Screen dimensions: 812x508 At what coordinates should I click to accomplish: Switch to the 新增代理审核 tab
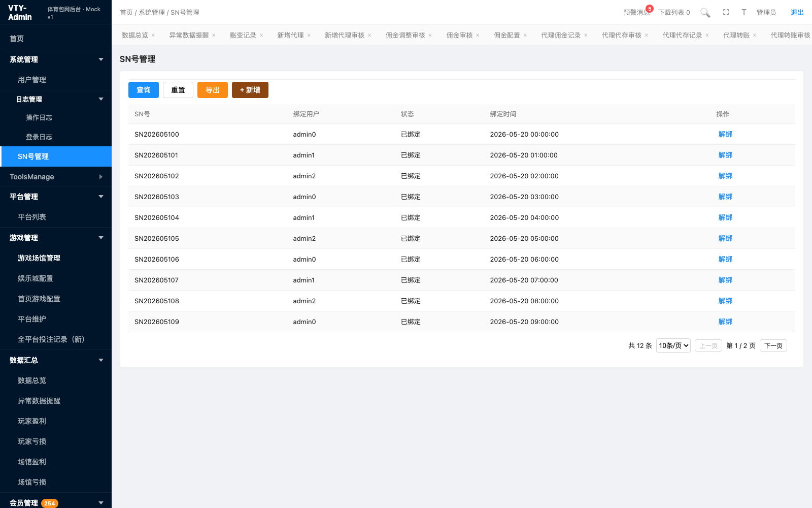pyautogui.click(x=345, y=36)
